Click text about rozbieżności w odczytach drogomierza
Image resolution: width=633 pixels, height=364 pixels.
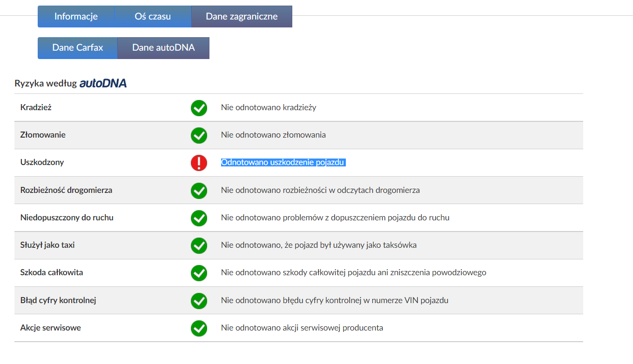coord(320,190)
